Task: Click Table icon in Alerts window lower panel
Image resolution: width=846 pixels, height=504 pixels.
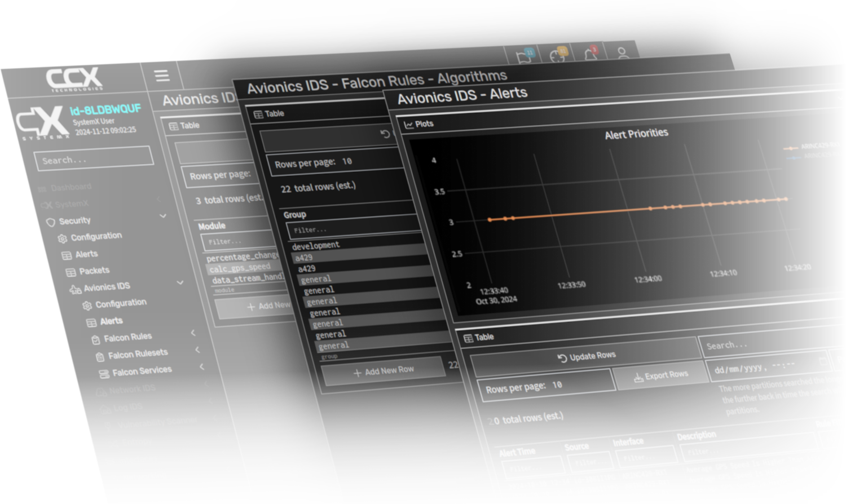Action: (468, 338)
